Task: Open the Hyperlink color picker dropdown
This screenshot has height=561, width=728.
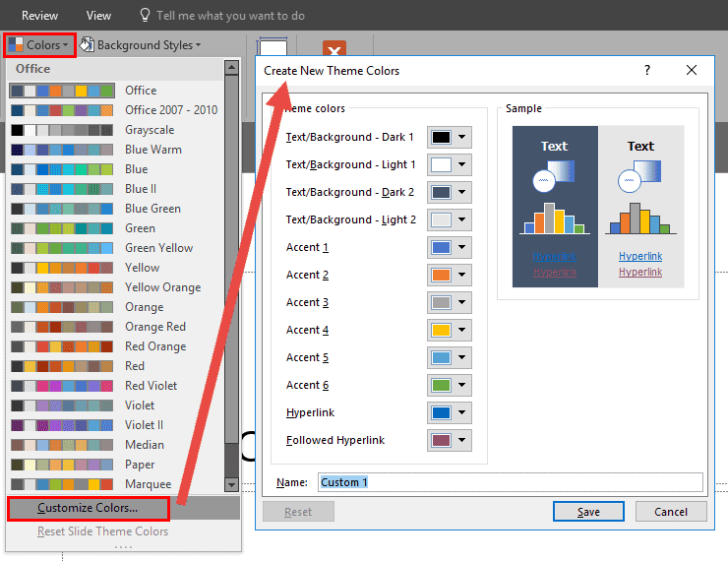Action: tap(461, 413)
